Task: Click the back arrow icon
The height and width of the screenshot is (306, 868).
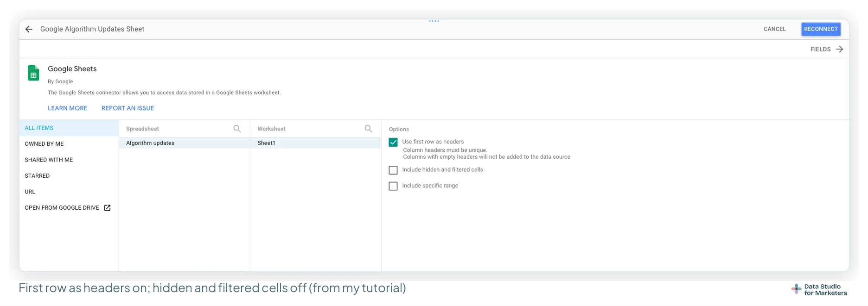Action: (29, 29)
